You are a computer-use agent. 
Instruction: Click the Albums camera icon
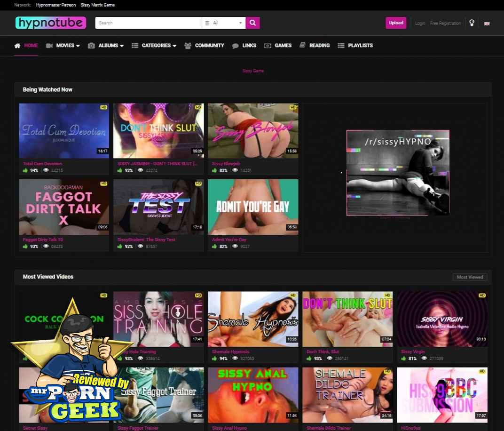[91, 46]
